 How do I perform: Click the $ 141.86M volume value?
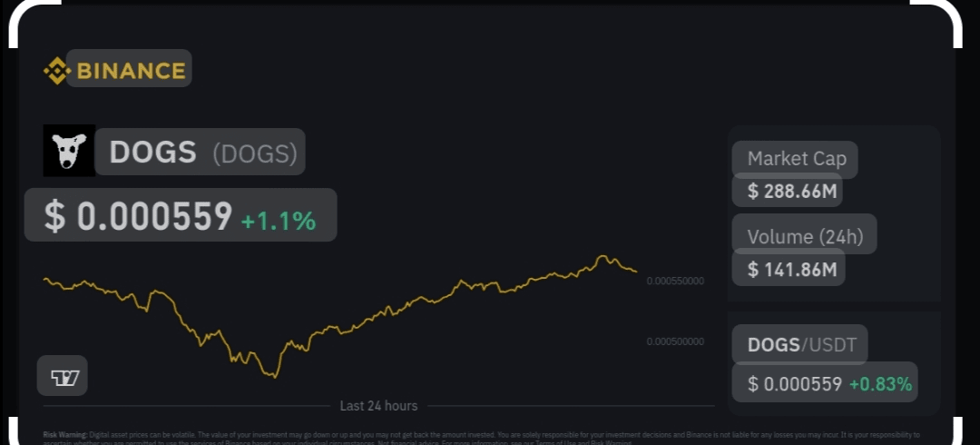click(x=789, y=269)
